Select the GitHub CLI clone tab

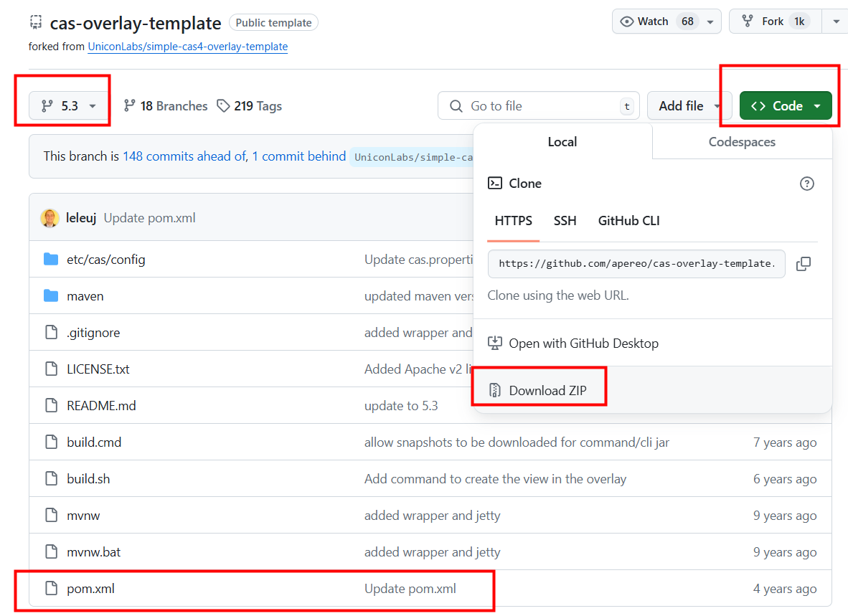tap(628, 221)
